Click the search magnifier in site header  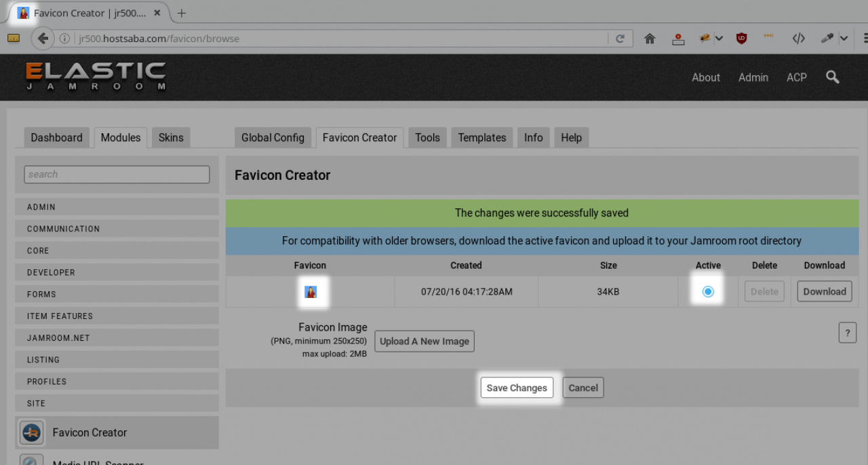coord(833,77)
